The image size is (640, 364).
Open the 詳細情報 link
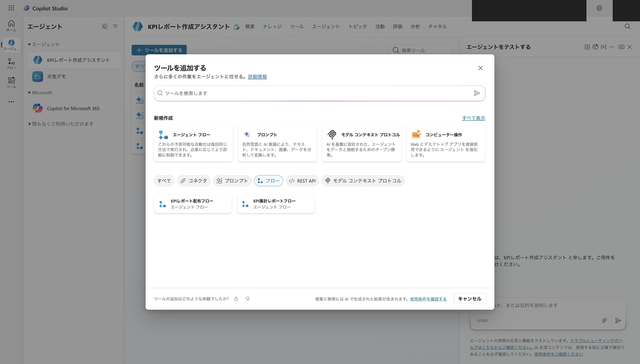pos(257,77)
